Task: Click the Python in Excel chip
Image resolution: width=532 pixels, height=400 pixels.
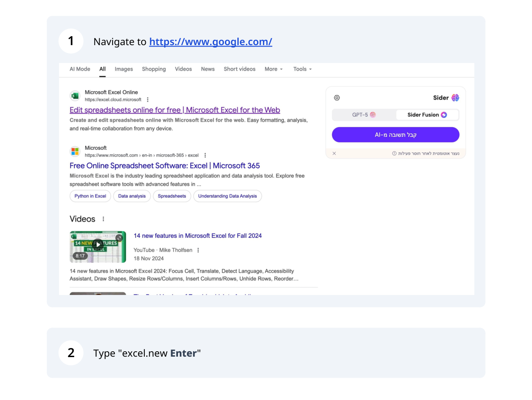Action: point(90,196)
